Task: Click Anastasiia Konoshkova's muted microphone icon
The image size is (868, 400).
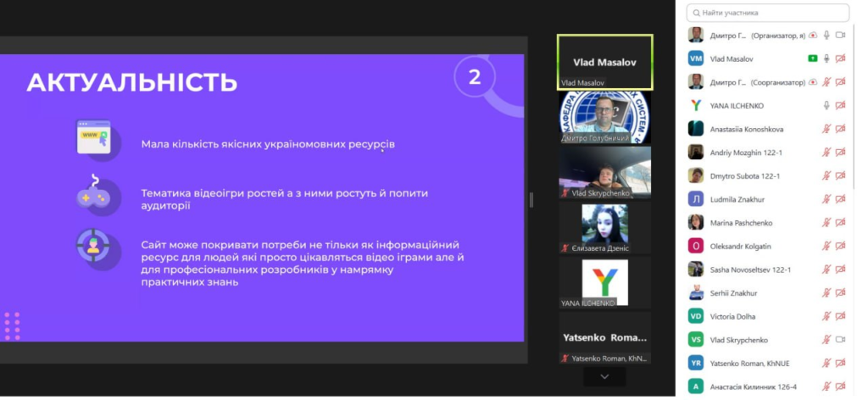Action: point(826,129)
